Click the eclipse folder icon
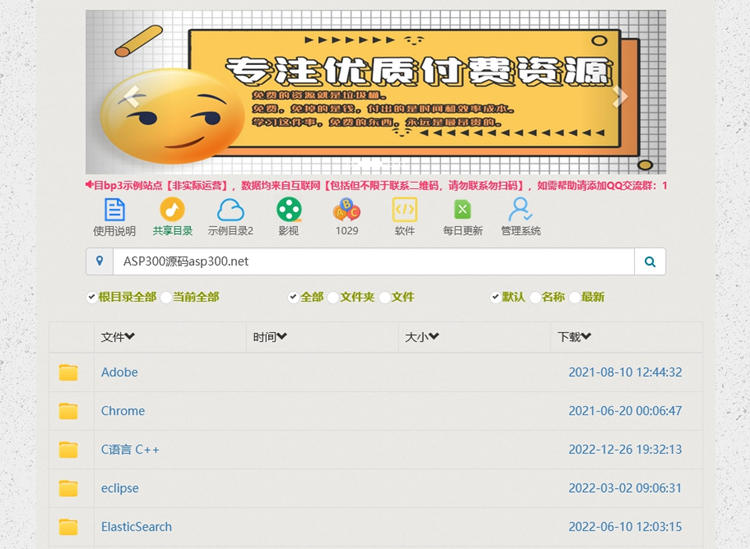The width and height of the screenshot is (750, 549). point(68,488)
